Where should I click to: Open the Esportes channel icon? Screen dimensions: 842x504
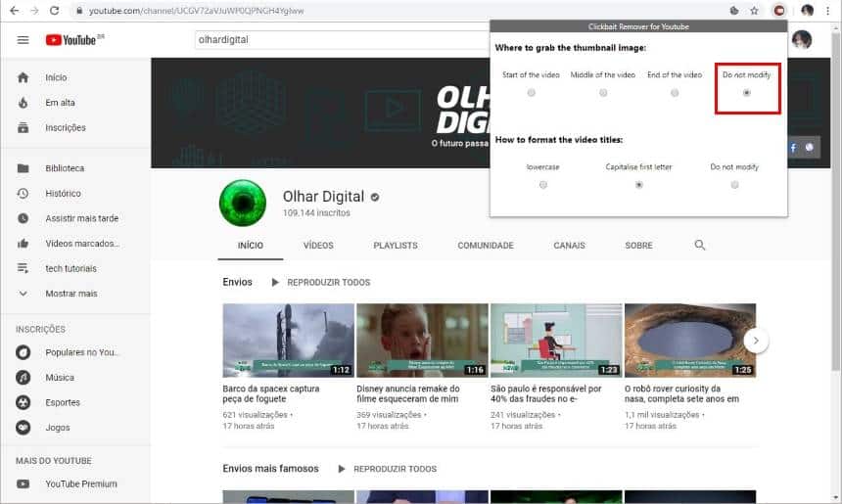(x=23, y=402)
